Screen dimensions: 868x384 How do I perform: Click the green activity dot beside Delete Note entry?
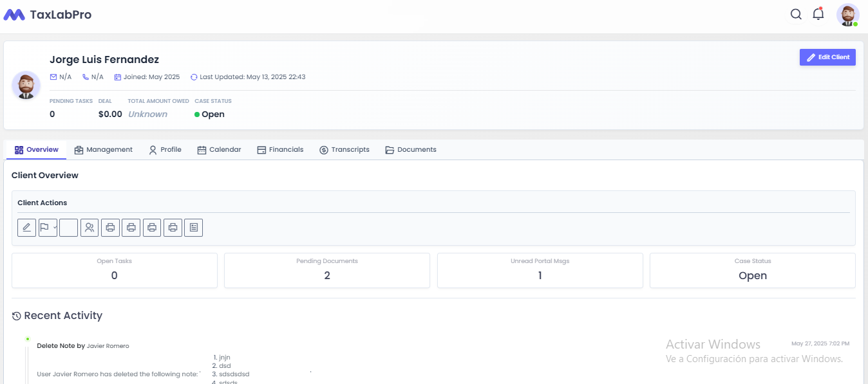(x=26, y=338)
